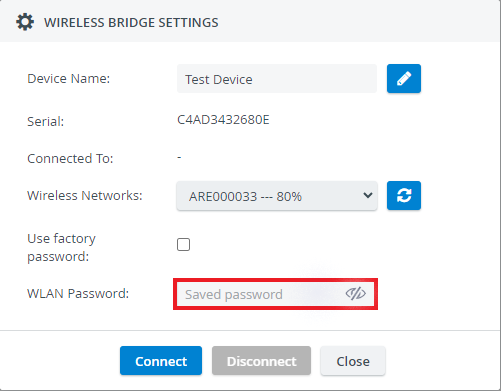Click the greyed-out Disconnect button
The width and height of the screenshot is (501, 391).
(261, 361)
